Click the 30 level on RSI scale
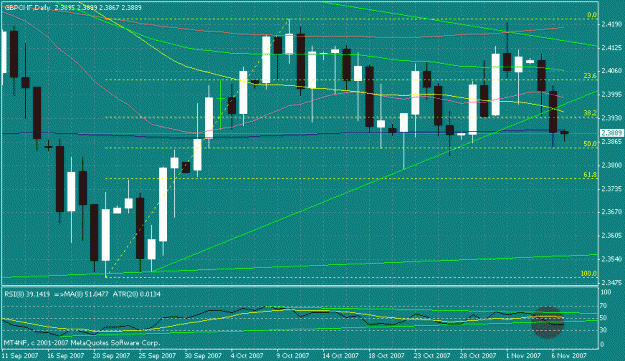Screen dimensions: 625x361 (x=604, y=330)
